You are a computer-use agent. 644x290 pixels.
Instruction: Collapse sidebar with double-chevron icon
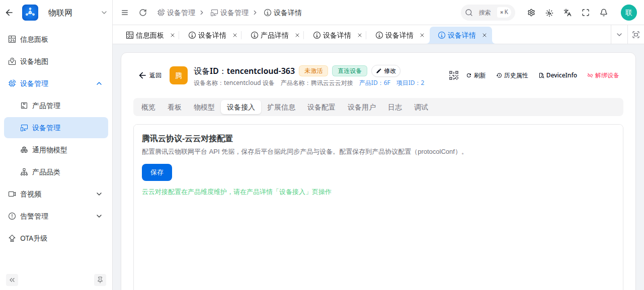point(12,280)
